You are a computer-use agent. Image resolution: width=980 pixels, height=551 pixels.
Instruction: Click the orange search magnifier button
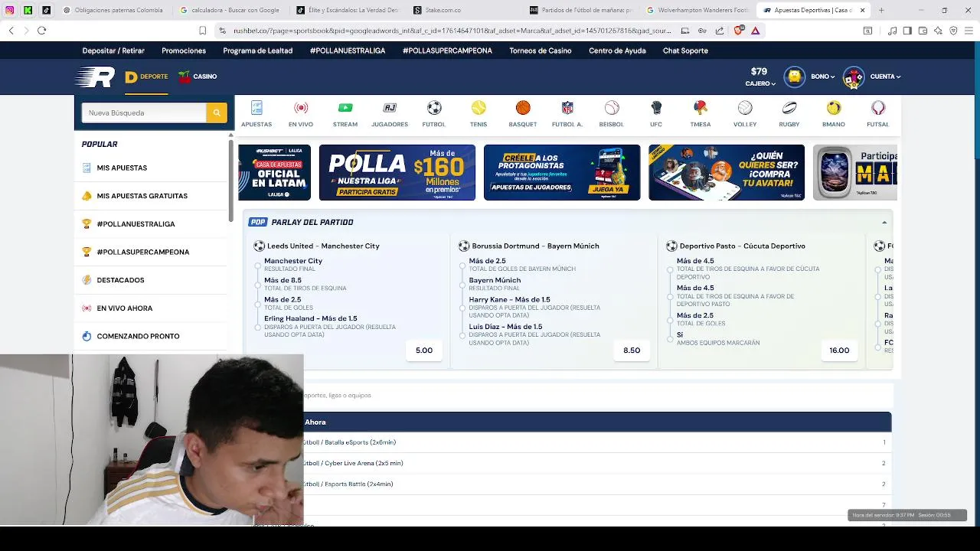point(217,112)
